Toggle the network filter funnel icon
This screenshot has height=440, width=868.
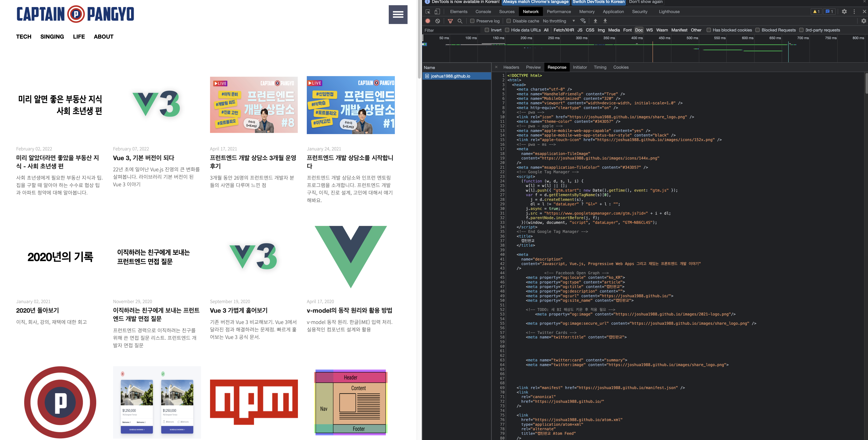coord(450,21)
